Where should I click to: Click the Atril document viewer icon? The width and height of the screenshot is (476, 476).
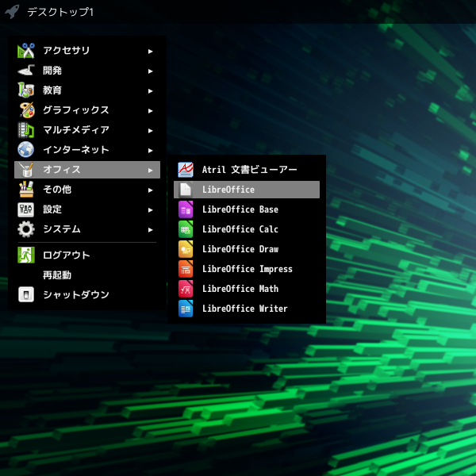tap(186, 170)
